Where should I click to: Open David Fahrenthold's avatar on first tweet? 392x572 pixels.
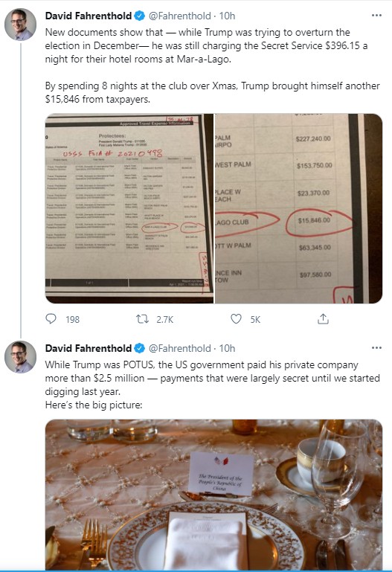[x=20, y=25]
